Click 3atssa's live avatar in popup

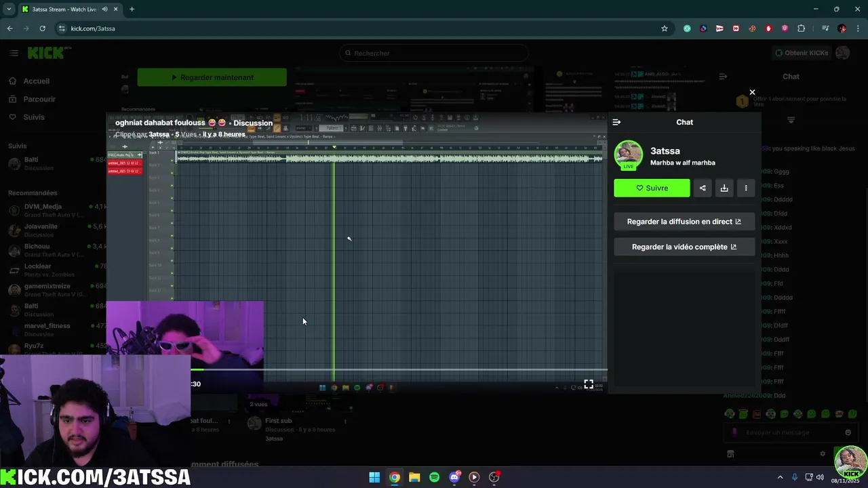pos(629,155)
